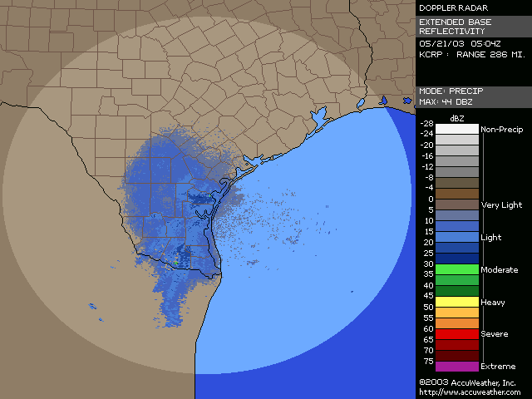Click the darkest green swatch between 40 and 45
Image resolution: width=532 pixels, height=399 pixels.
(x=457, y=291)
